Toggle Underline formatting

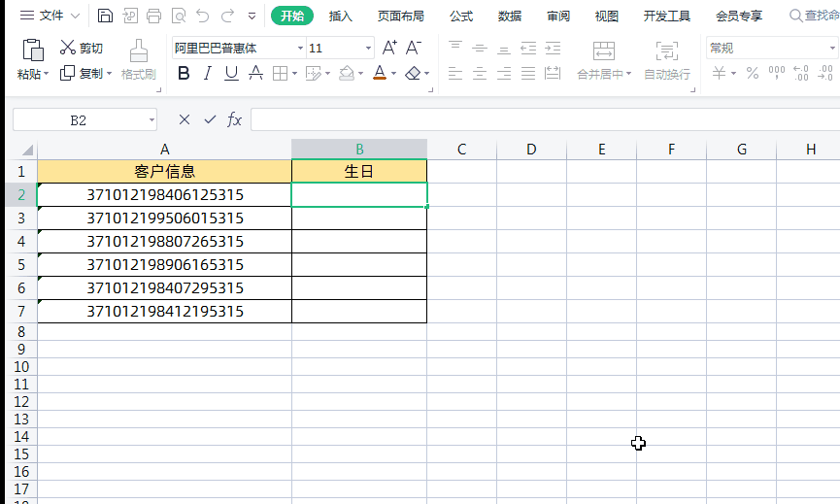coord(231,73)
